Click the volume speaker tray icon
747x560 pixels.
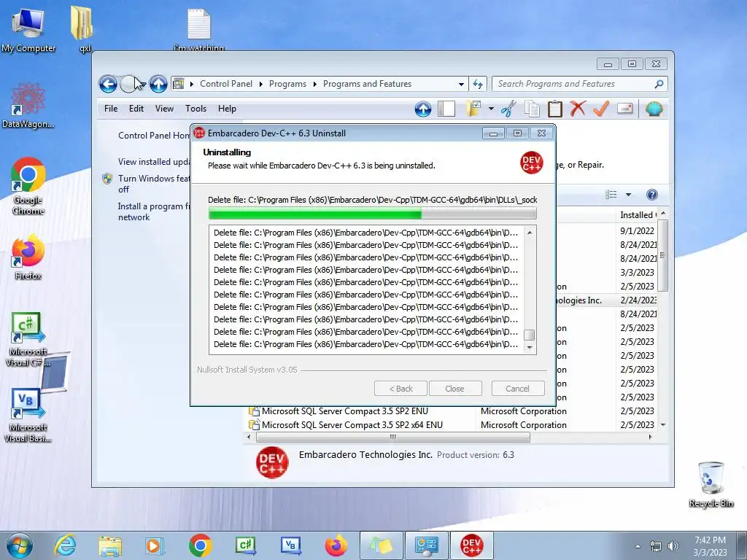tap(673, 545)
